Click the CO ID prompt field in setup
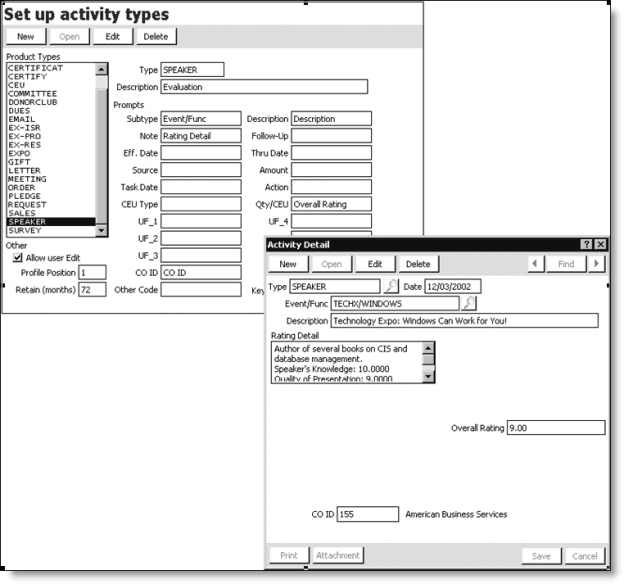624x584 pixels. 201,273
